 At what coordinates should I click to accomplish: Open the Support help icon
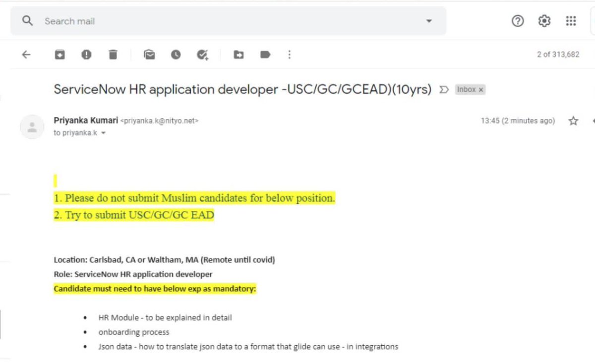[x=518, y=21]
